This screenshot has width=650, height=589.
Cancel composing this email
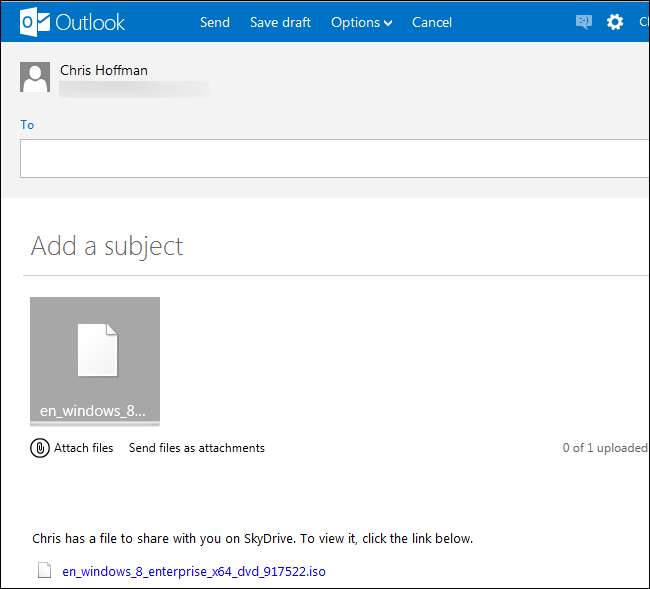click(432, 22)
